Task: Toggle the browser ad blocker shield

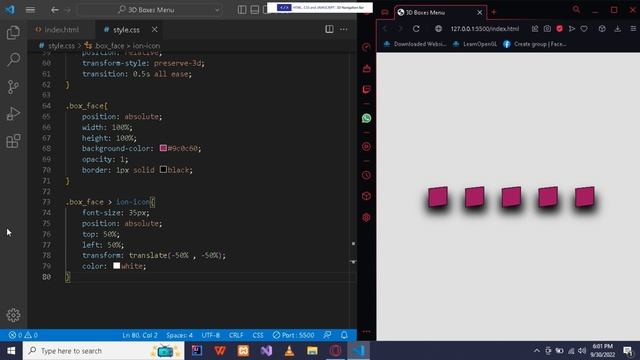Action: coord(559,29)
